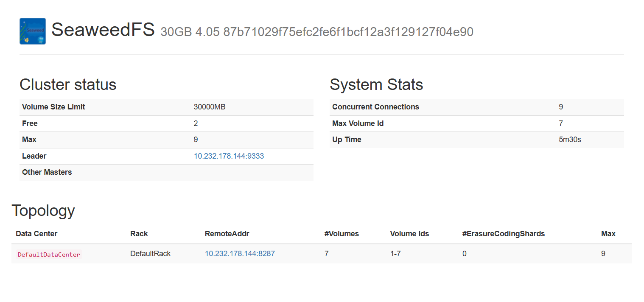Image resolution: width=644 pixels, height=302 pixels.
Task: Click the Data Center column header
Action: (x=36, y=234)
